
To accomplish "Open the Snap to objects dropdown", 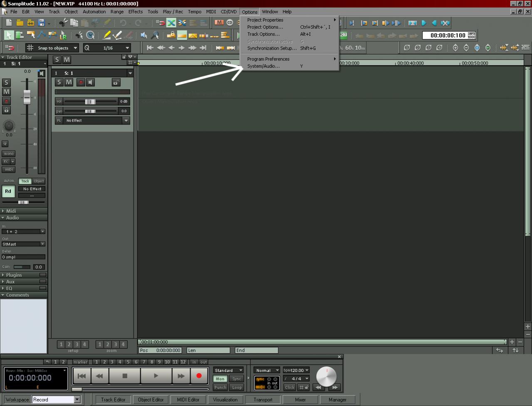I will (x=52, y=48).
